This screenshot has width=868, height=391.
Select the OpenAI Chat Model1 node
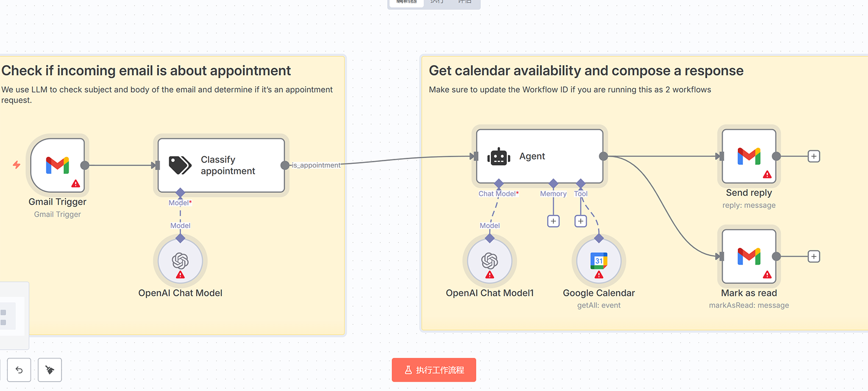click(490, 261)
